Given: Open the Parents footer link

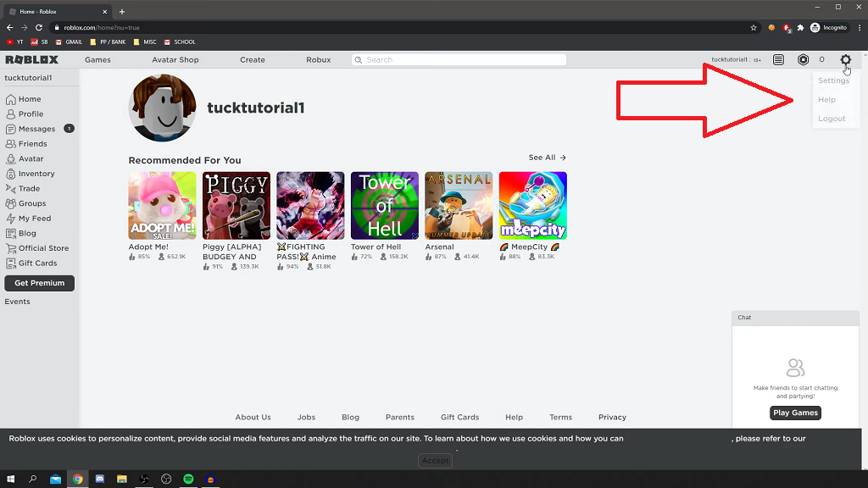Looking at the screenshot, I should click(400, 417).
